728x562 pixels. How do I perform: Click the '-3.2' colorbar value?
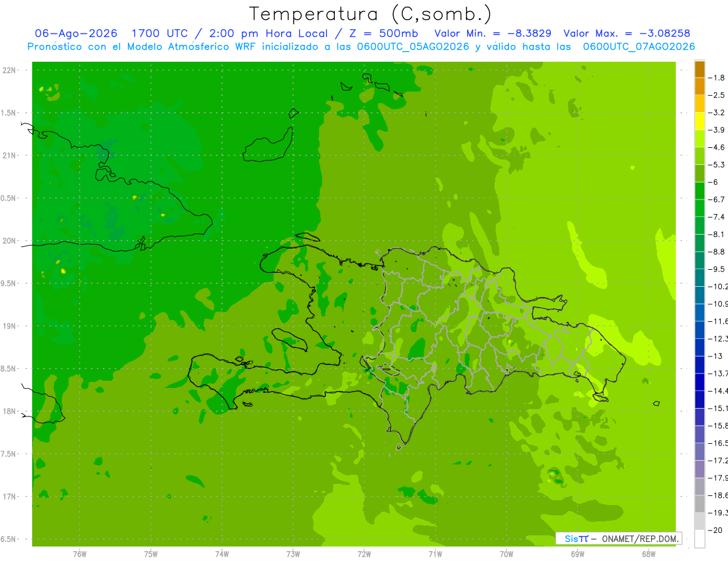pos(716,113)
